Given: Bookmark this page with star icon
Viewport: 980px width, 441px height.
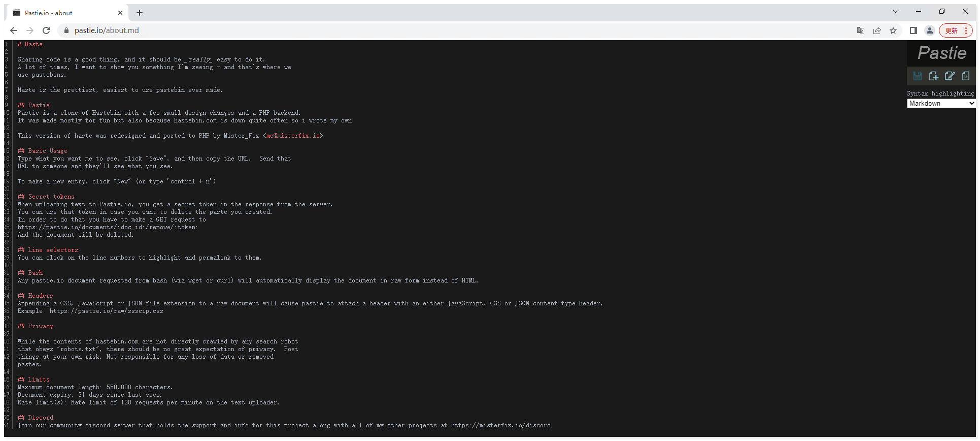Looking at the screenshot, I should tap(893, 30).
